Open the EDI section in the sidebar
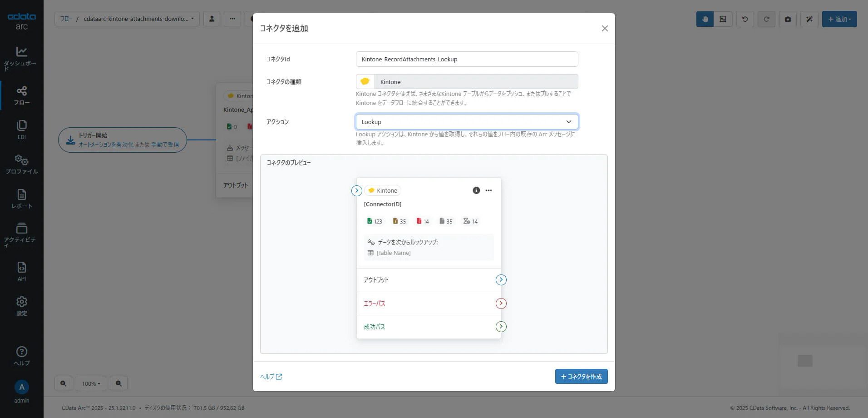 [x=21, y=129]
